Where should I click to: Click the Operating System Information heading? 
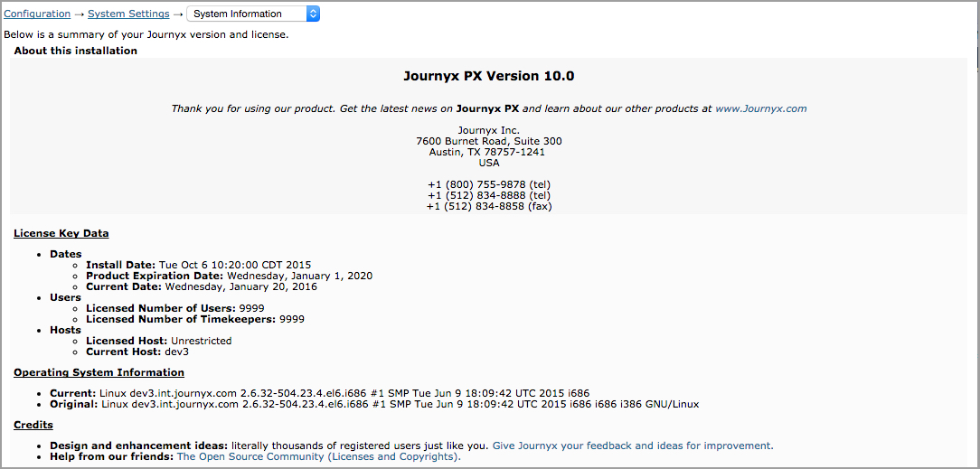click(x=99, y=373)
